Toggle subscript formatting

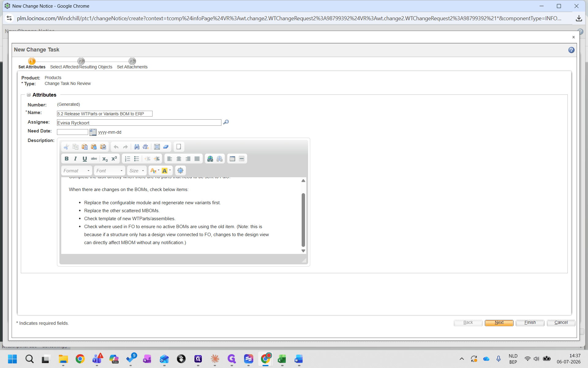[105, 159]
